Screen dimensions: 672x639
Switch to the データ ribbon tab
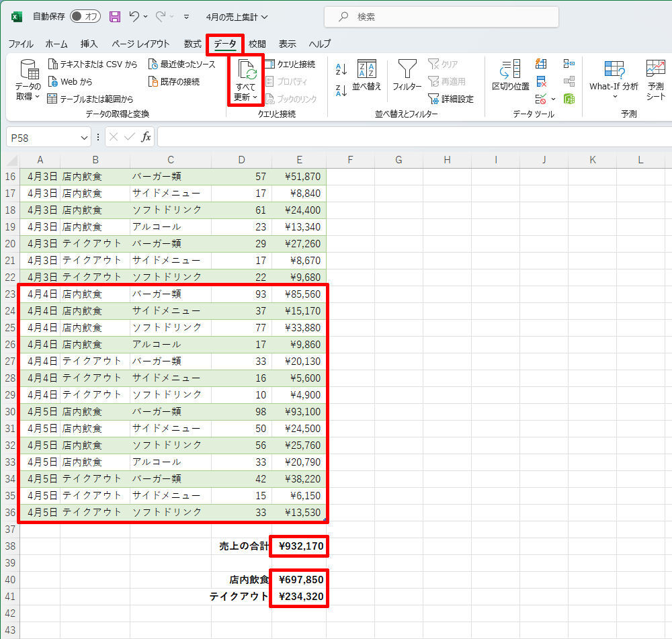point(224,44)
